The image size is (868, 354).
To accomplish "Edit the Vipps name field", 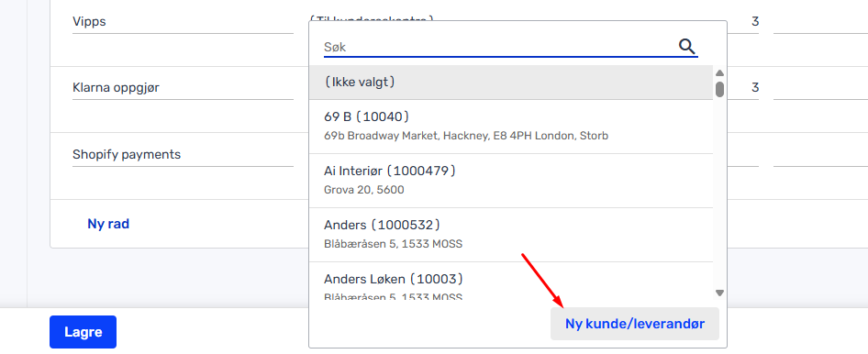I will tap(183, 22).
